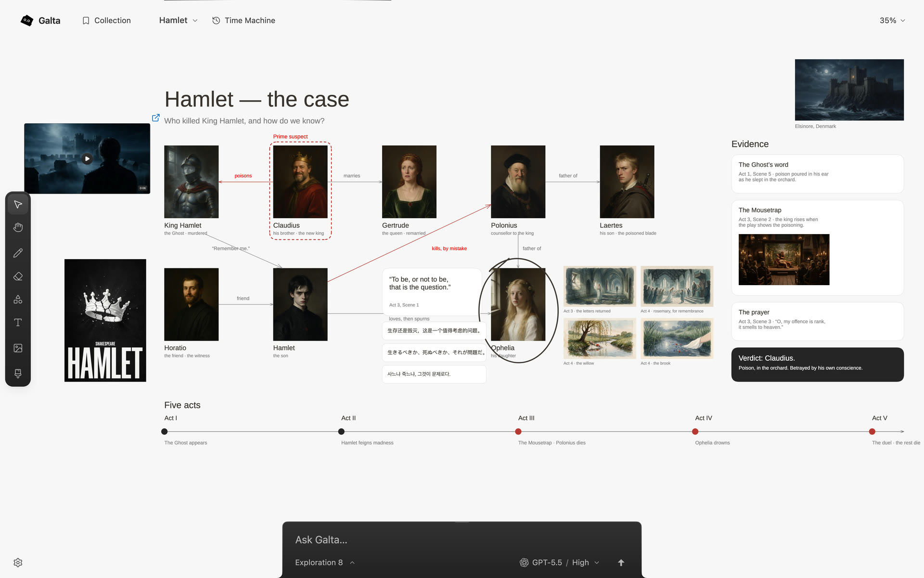Image resolution: width=924 pixels, height=578 pixels.
Task: Open the Verdict: Claudius card
Action: coord(817,365)
